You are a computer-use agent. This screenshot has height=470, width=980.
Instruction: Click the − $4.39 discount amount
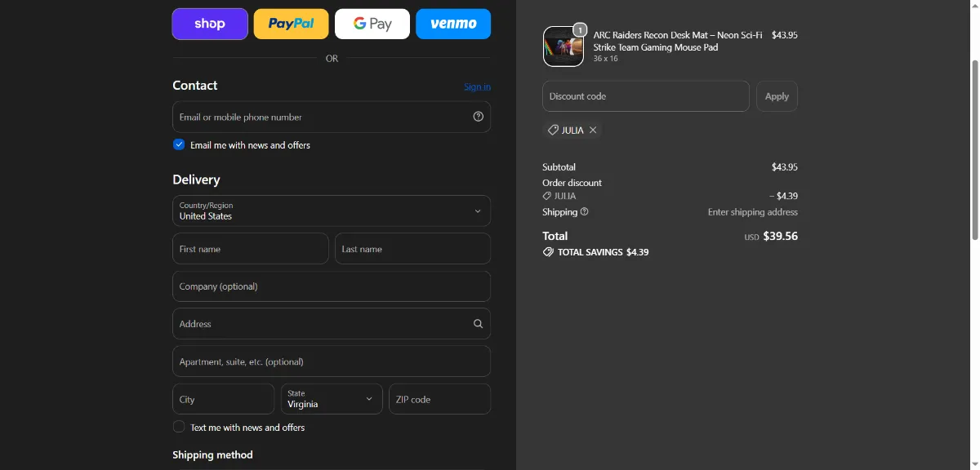[x=783, y=197]
